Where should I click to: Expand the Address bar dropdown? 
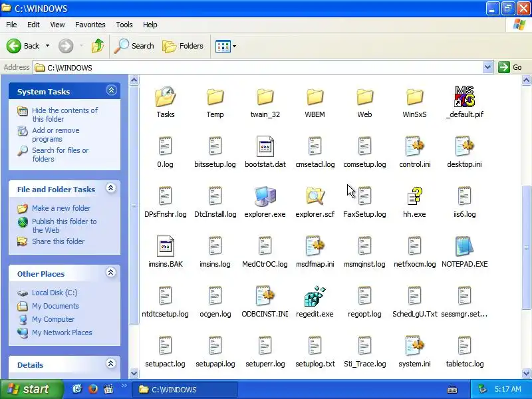pyautogui.click(x=487, y=67)
